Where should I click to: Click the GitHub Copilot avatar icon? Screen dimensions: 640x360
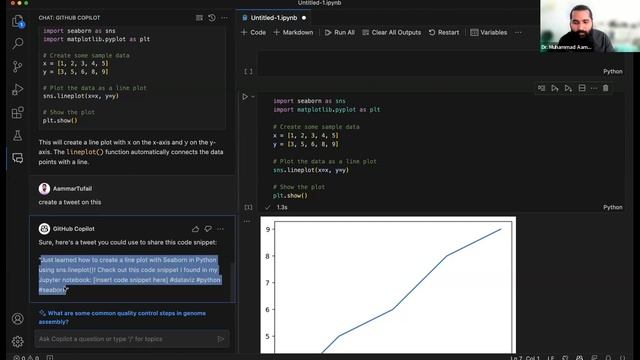(x=44, y=229)
